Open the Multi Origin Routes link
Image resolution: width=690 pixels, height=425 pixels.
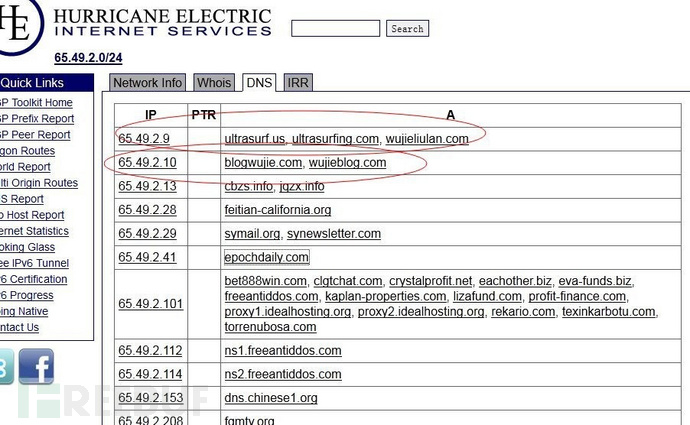39,183
